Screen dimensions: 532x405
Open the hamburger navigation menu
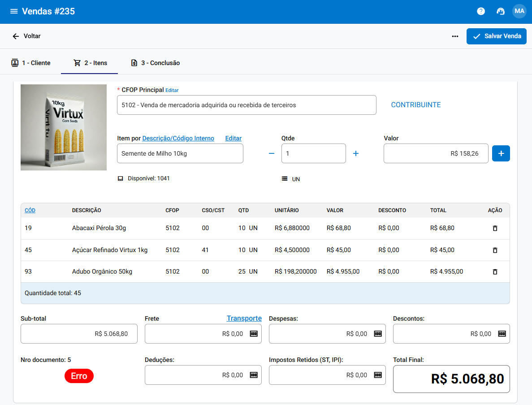coord(14,11)
